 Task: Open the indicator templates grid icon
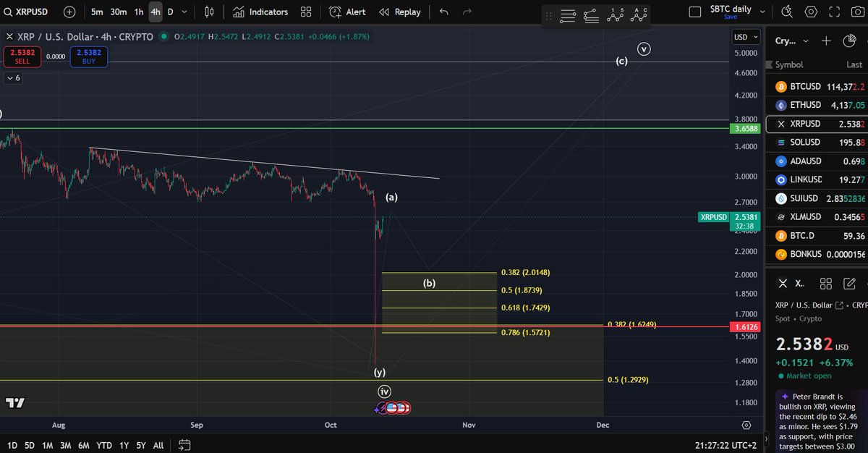(x=306, y=12)
